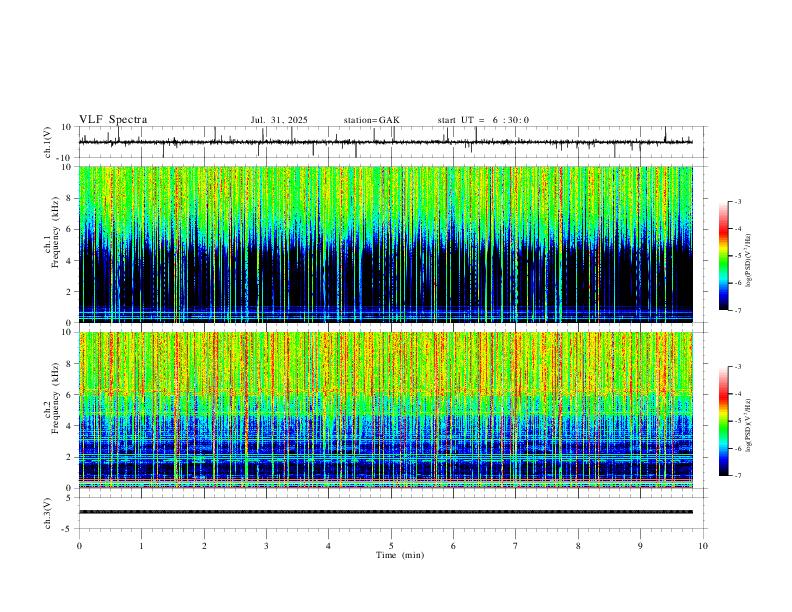This screenshot has height=612, width=792.
Task: Click the ch.1 colorbar "-7" label
Action: click(x=738, y=310)
